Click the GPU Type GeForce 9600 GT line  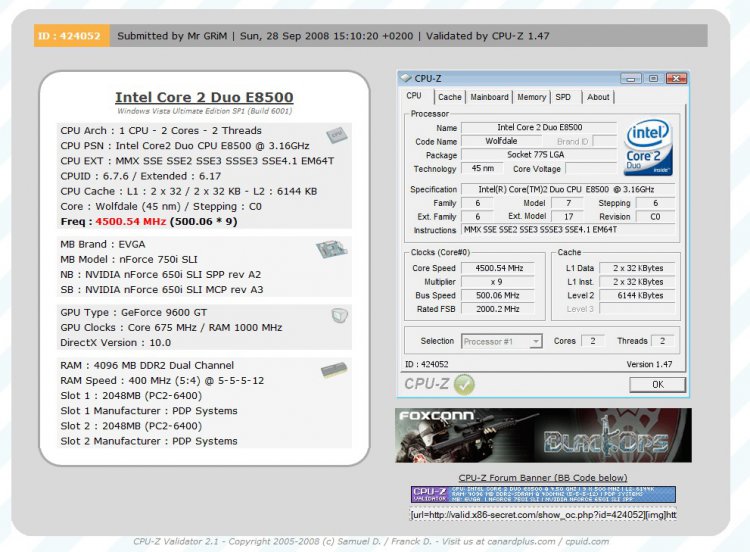coord(133,312)
